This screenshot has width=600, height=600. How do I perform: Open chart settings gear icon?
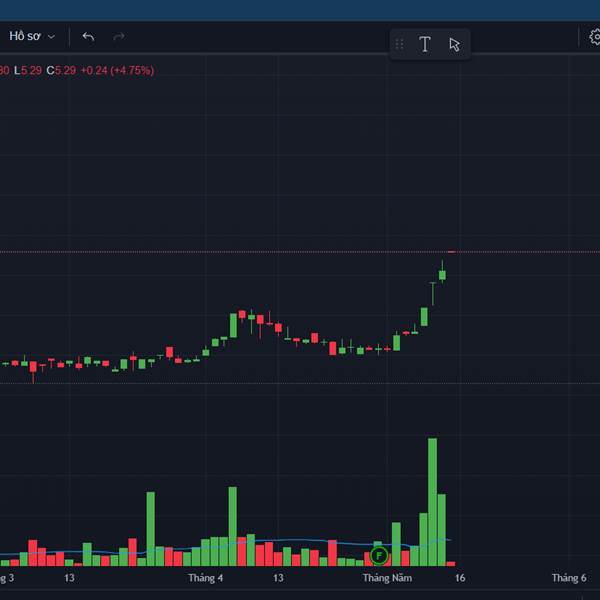595,37
